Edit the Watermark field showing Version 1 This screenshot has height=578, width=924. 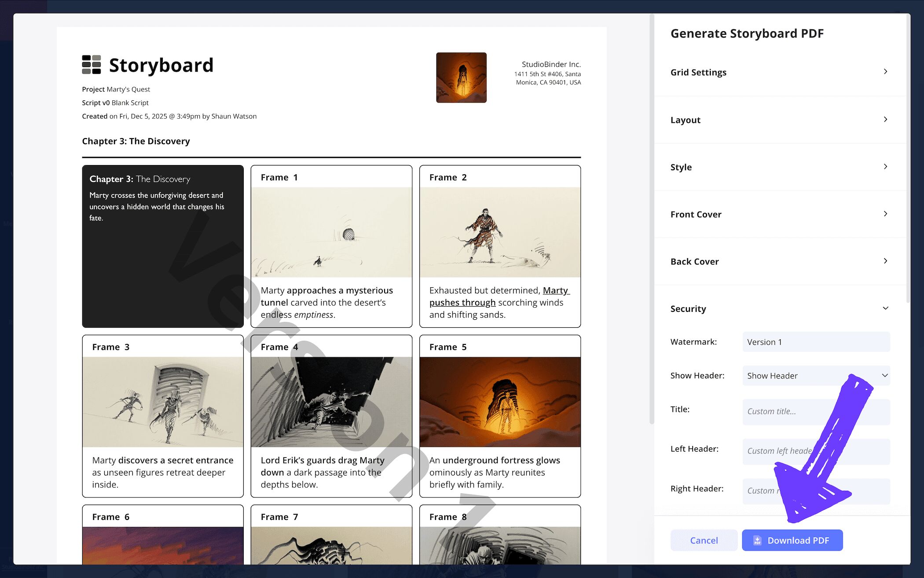coord(816,342)
